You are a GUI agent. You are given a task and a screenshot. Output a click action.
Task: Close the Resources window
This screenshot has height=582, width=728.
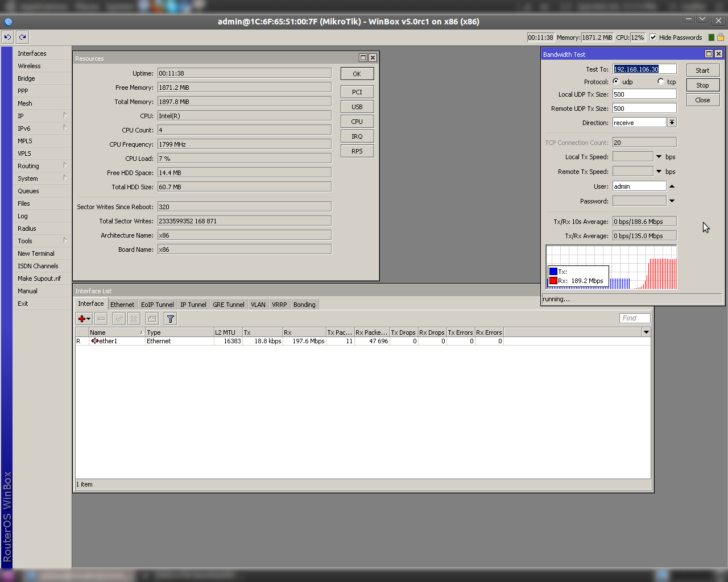[373, 58]
